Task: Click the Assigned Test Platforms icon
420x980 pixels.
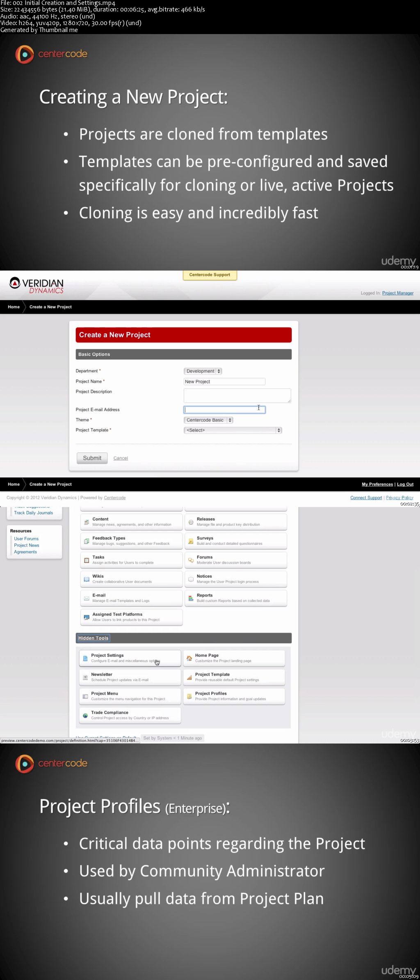Action: coord(87,617)
